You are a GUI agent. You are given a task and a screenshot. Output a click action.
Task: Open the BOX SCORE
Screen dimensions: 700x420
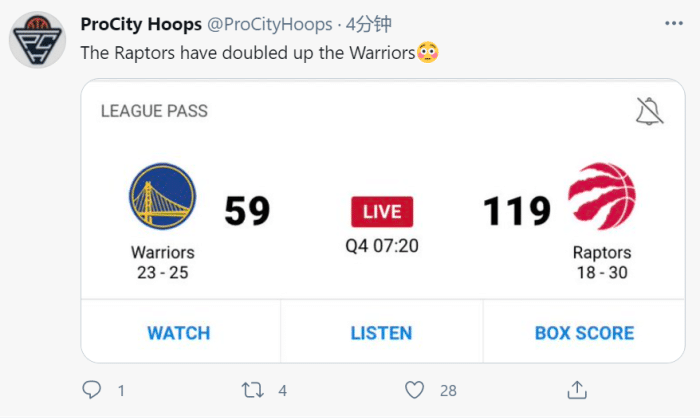point(584,333)
